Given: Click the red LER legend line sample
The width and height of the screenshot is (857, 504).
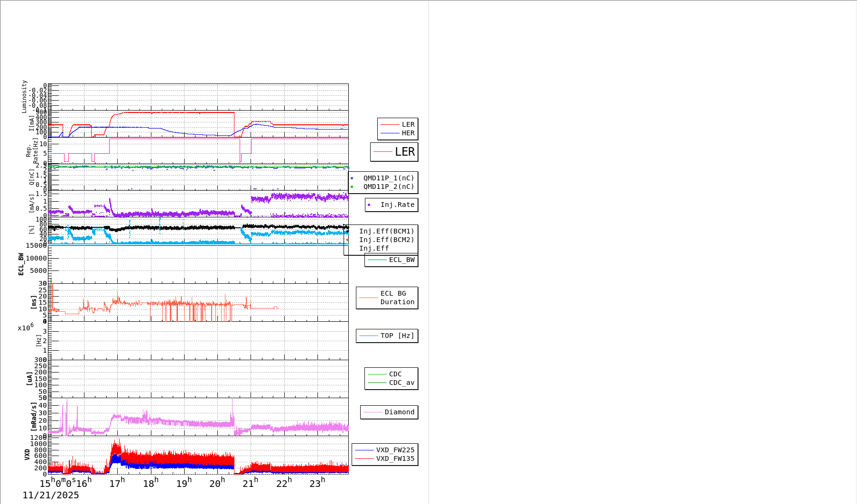Looking at the screenshot, I should click(390, 125).
